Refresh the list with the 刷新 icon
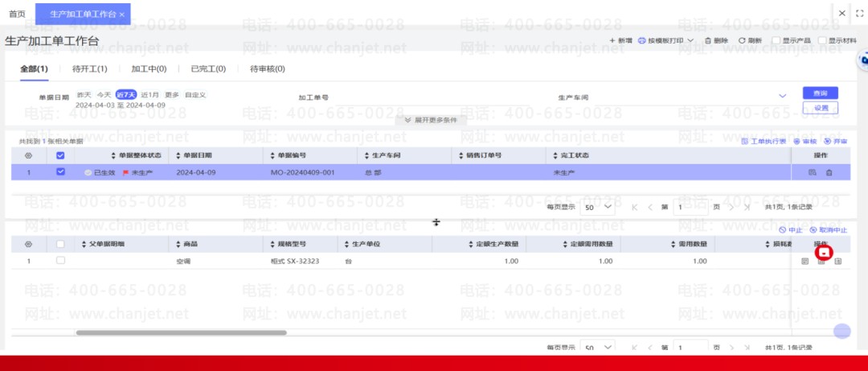The width and height of the screenshot is (868, 371). pyautogui.click(x=742, y=40)
